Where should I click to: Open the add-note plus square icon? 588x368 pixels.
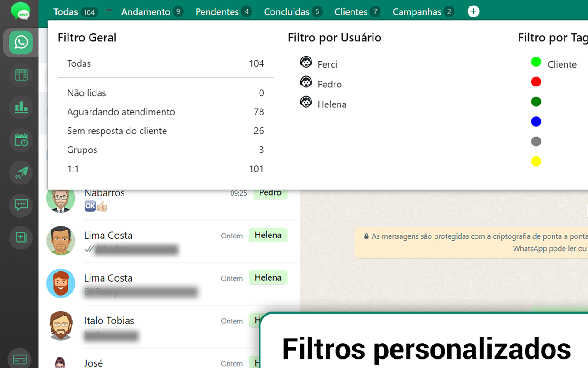21,238
